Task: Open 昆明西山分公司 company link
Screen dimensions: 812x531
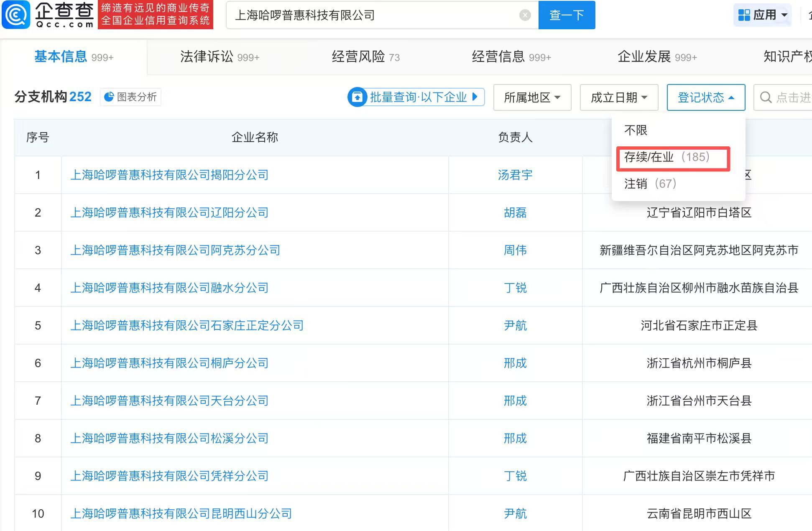Action: pos(181,513)
